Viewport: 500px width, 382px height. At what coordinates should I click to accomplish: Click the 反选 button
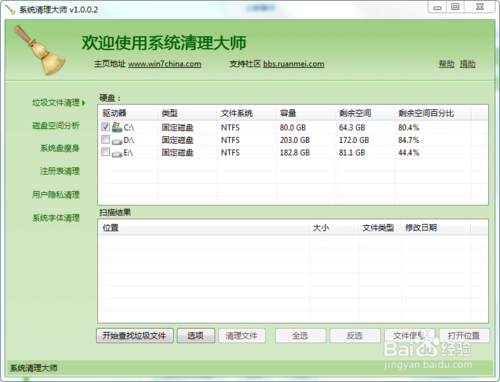(355, 335)
